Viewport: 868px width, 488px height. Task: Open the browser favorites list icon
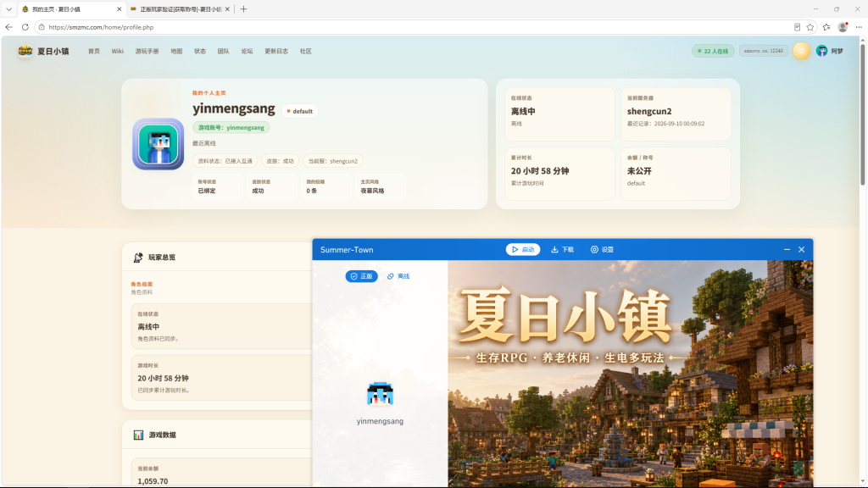pos(826,27)
